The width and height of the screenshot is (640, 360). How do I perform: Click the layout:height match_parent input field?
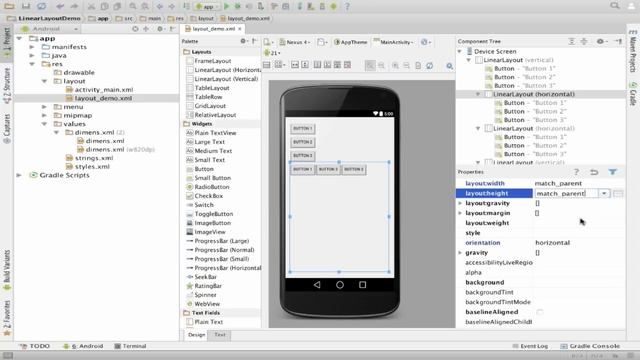tap(566, 193)
